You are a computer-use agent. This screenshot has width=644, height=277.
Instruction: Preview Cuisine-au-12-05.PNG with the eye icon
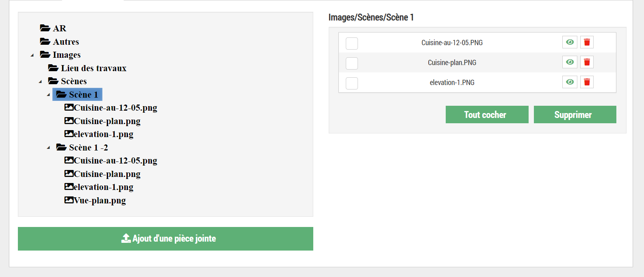point(570,42)
